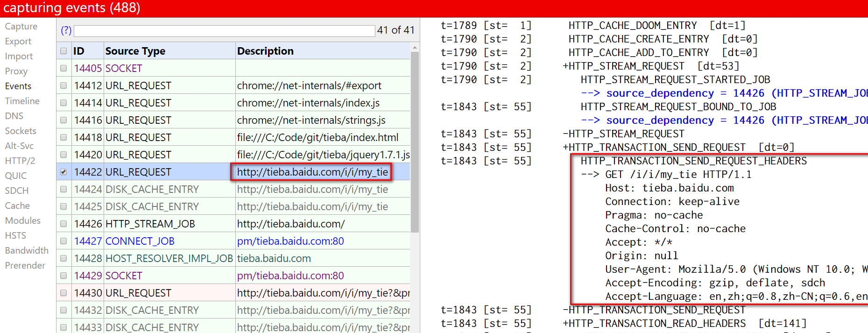Check the box for event 14426 HTTP_STREAM_JOB
Screen dimensions: 868x333
click(64, 224)
